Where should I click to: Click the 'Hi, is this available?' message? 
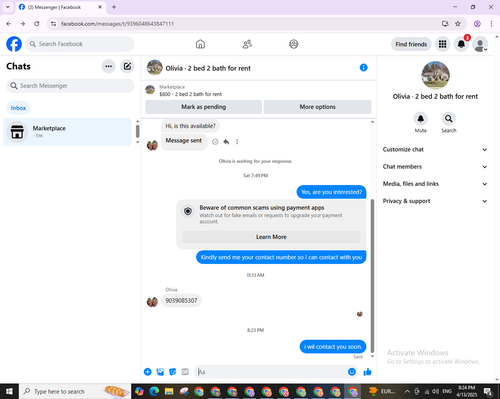[x=190, y=126]
